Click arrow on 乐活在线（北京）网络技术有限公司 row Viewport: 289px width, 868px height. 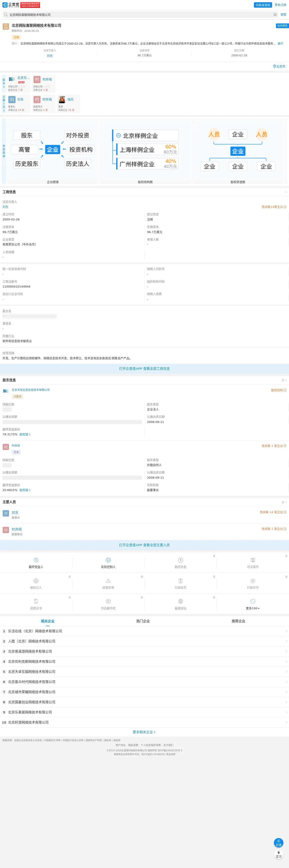(x=286, y=631)
